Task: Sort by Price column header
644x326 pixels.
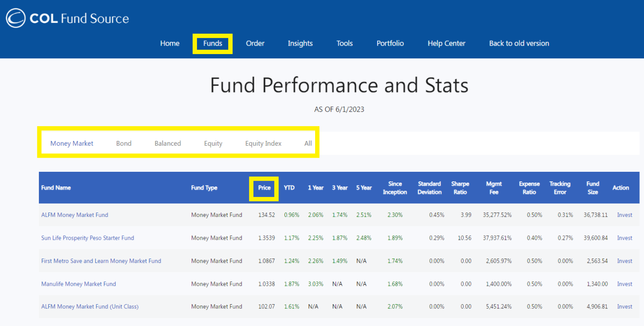Action: click(x=264, y=188)
